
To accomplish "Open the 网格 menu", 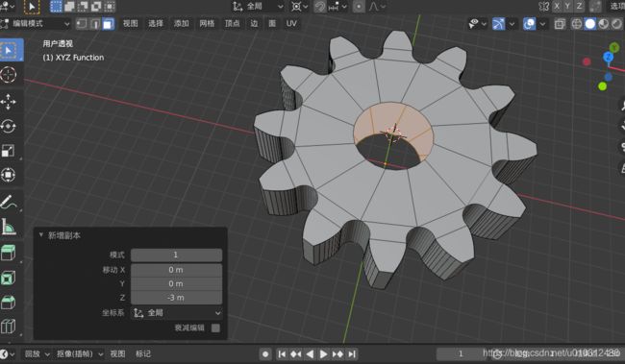I will tap(207, 24).
